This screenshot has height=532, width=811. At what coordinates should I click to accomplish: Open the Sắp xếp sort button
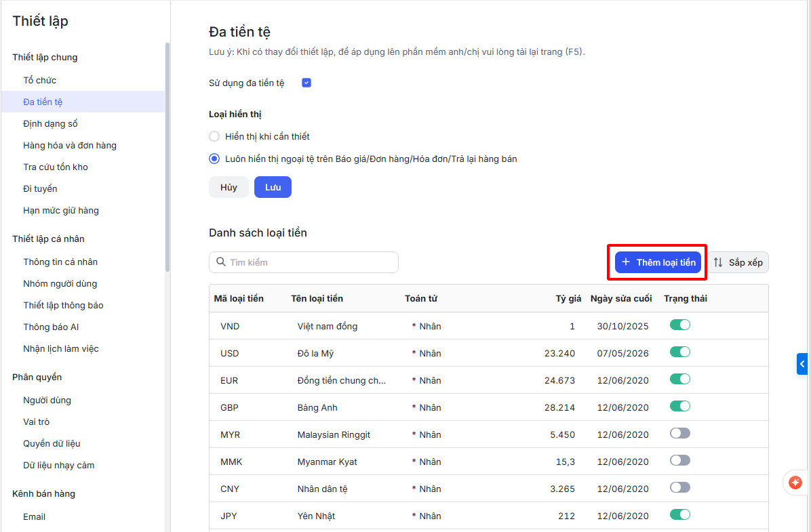coord(738,262)
